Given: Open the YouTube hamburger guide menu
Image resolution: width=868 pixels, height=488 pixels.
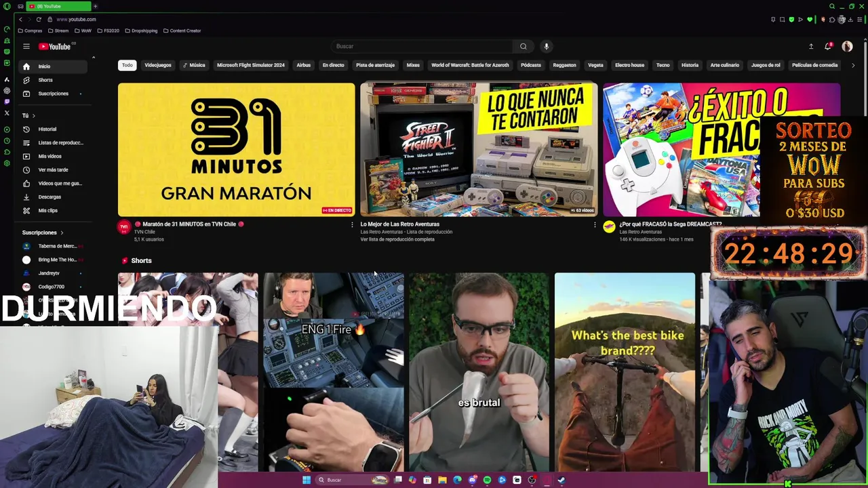Looking at the screenshot, I should tap(26, 46).
